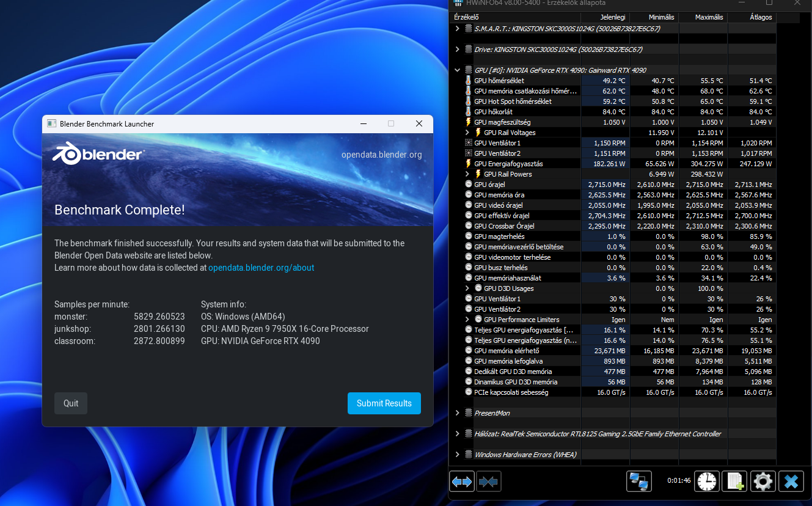
Task: Click the Maximális column header
Action: [x=703, y=17]
